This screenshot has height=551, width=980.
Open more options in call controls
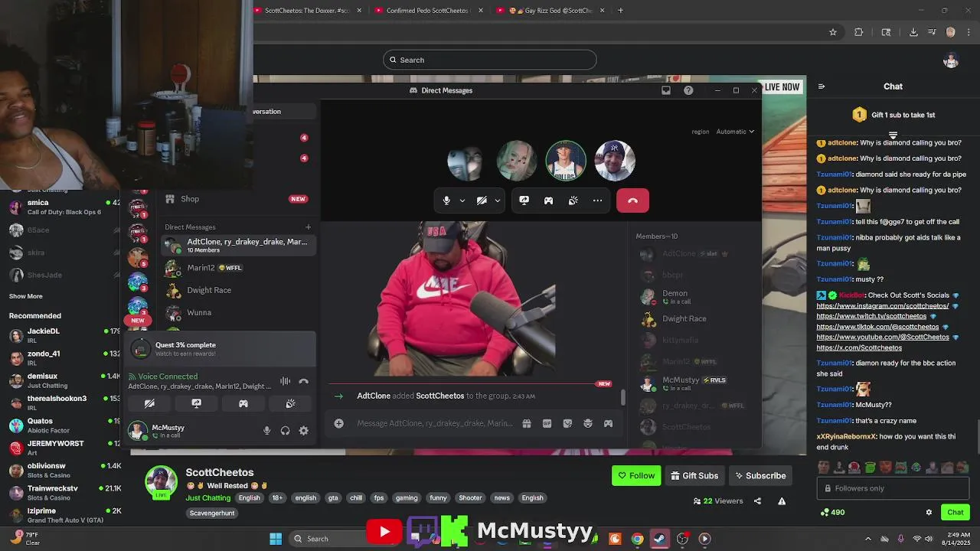(597, 201)
